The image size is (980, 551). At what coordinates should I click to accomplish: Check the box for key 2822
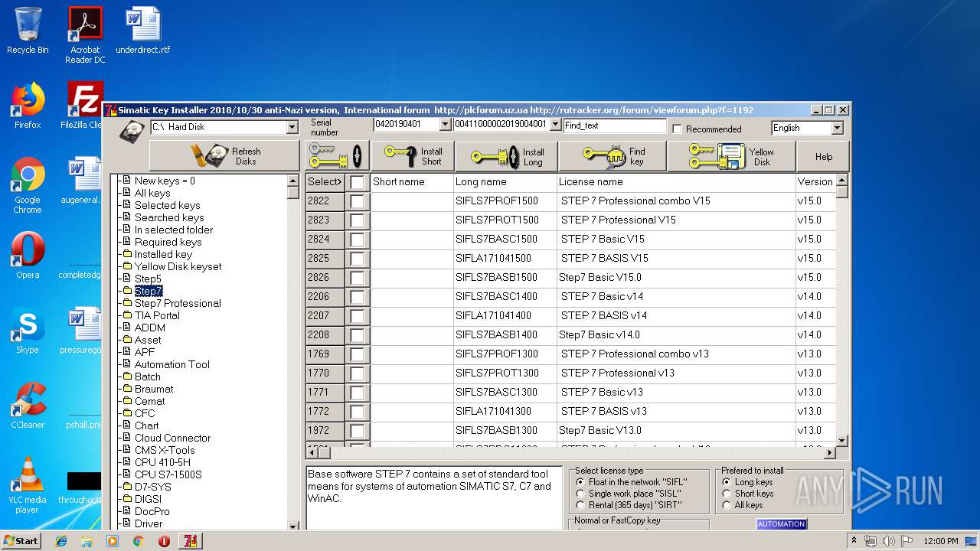pos(357,201)
